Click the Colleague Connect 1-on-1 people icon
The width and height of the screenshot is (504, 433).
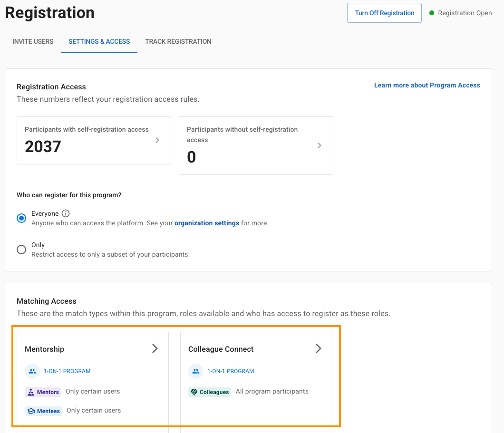(196, 371)
